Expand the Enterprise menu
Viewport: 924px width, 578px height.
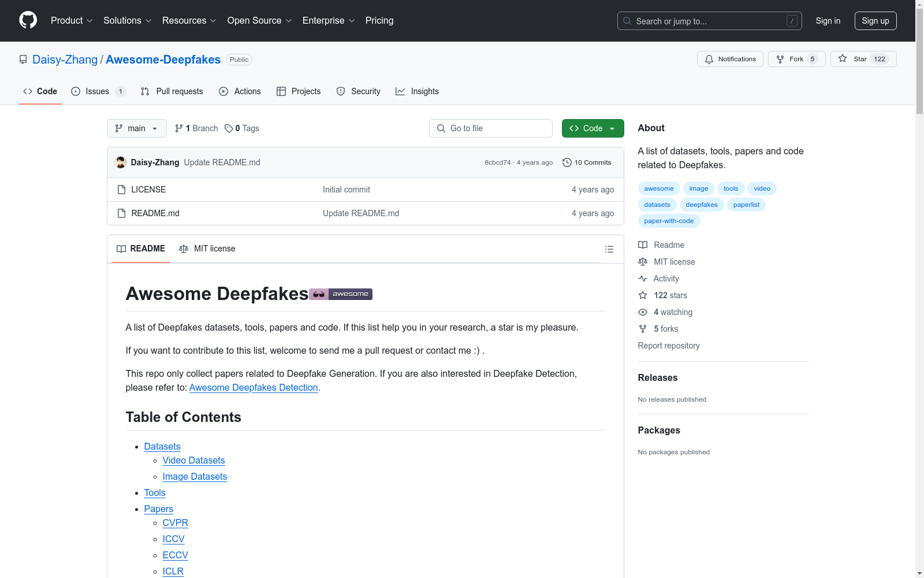click(x=329, y=20)
